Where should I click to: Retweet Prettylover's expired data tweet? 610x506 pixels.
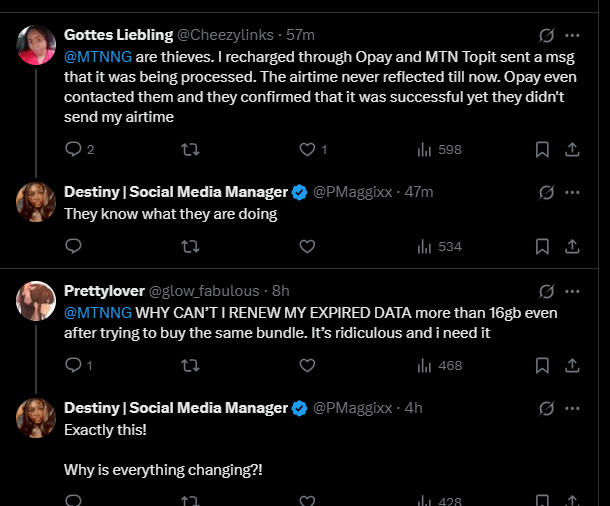[x=189, y=366]
